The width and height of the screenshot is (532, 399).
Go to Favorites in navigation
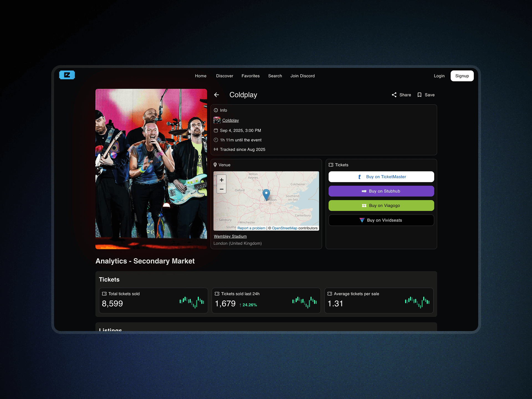250,76
